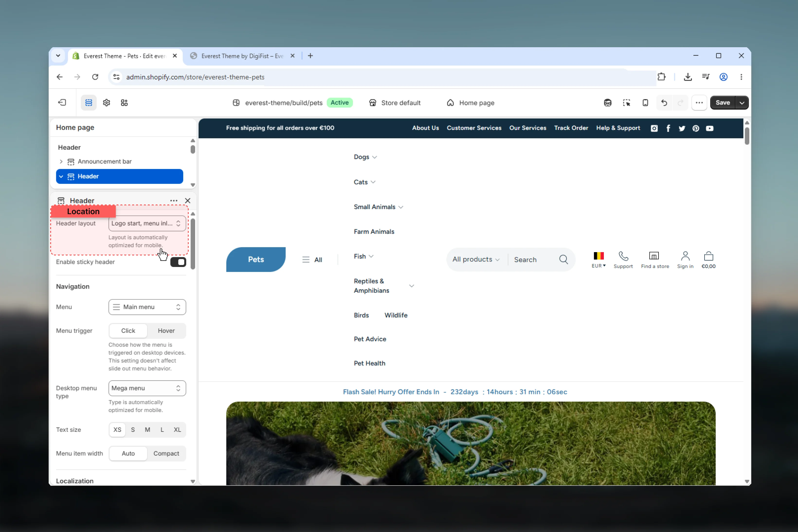Open new browser tab
Image resolution: width=798 pixels, height=532 pixels.
[x=310, y=56]
